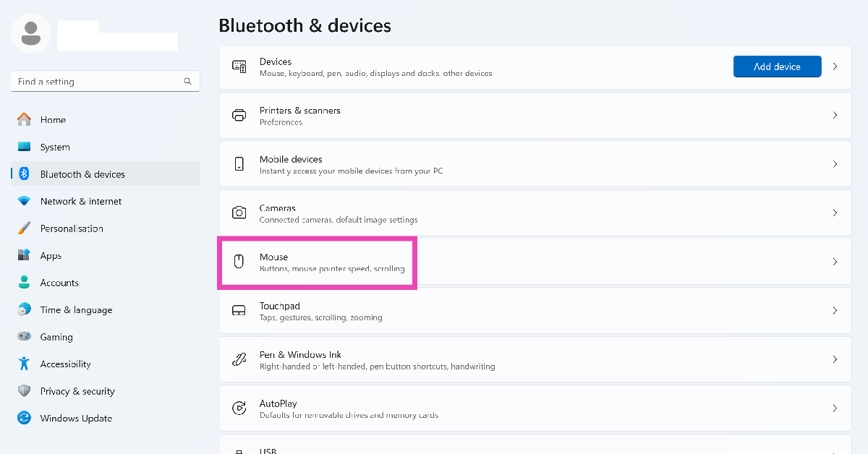Screen dimensions: 868x454
Task: Open Network & internet settings
Action: 80,201
